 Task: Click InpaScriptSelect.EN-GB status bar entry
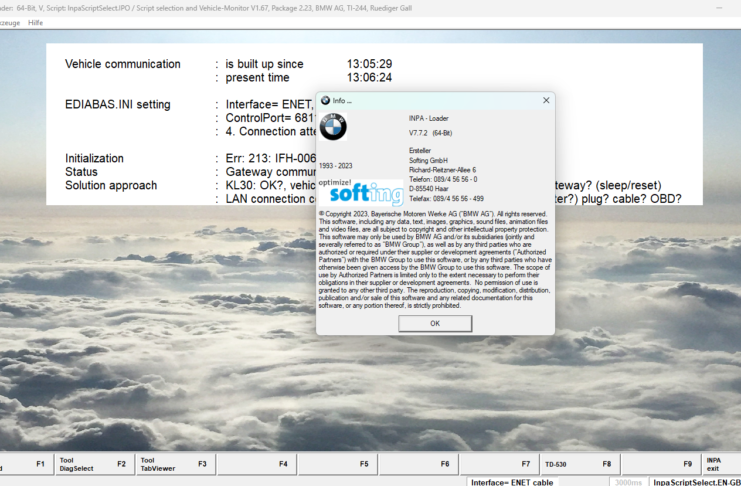697,482
